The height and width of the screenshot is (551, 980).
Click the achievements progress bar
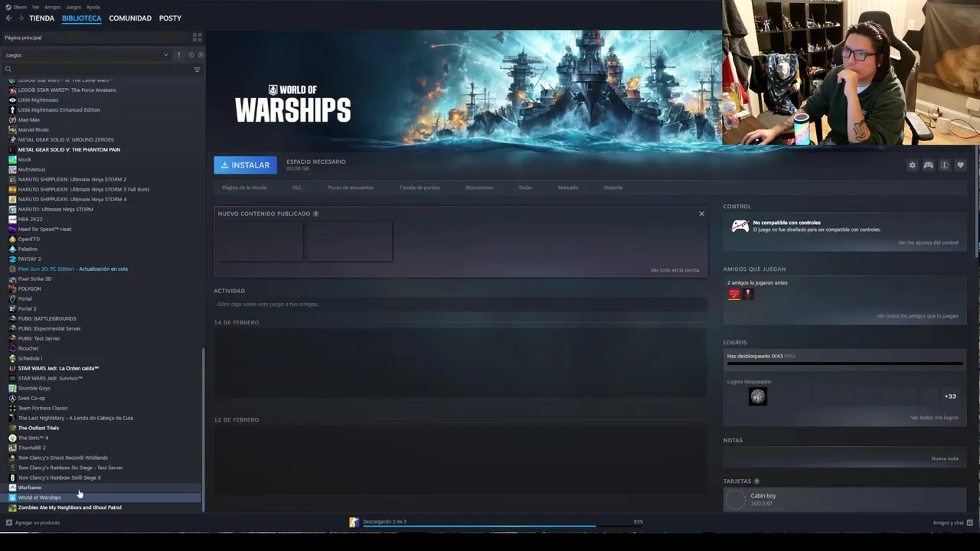tap(844, 364)
